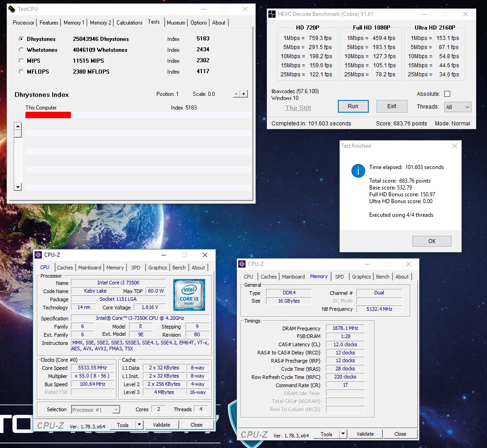This screenshot has width=487, height=448.
Task: Click 25043946 Dhrystones result text
Action: pyautogui.click(x=100, y=39)
